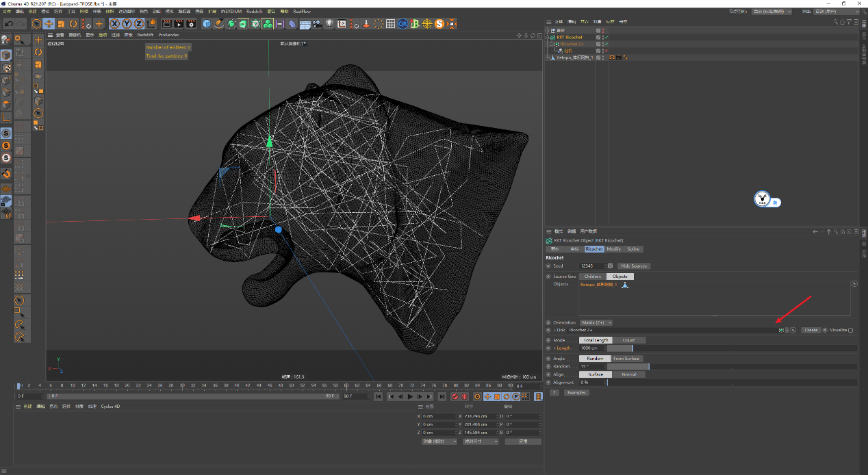Open Render to Picture Viewer
The image size is (868, 475).
pos(179,24)
